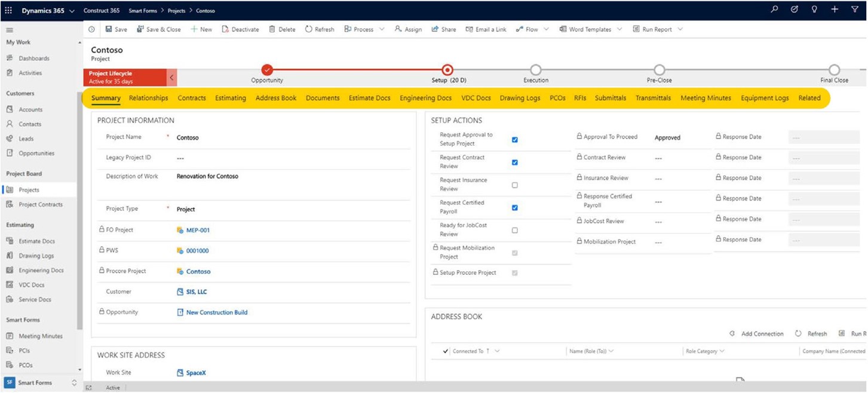Click the plus quick create icon
868x393 pixels.
click(x=835, y=10)
